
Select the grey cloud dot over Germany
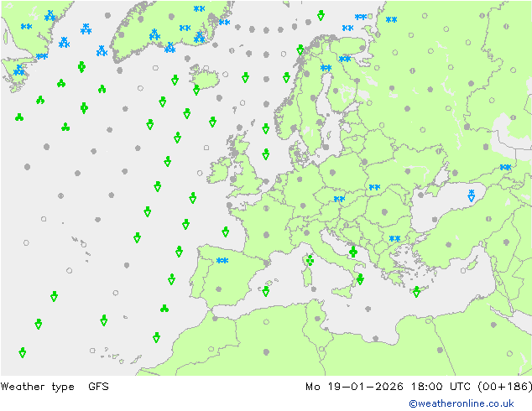tap(300, 179)
